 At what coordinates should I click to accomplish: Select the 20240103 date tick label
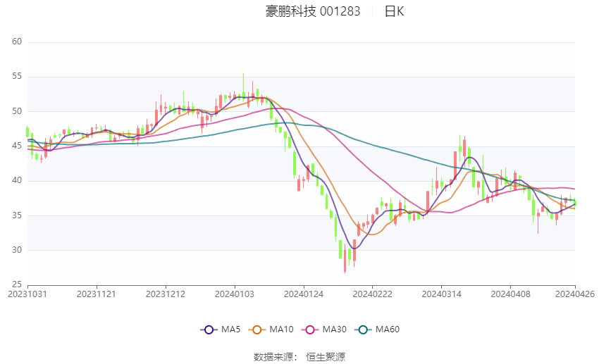coord(235,294)
